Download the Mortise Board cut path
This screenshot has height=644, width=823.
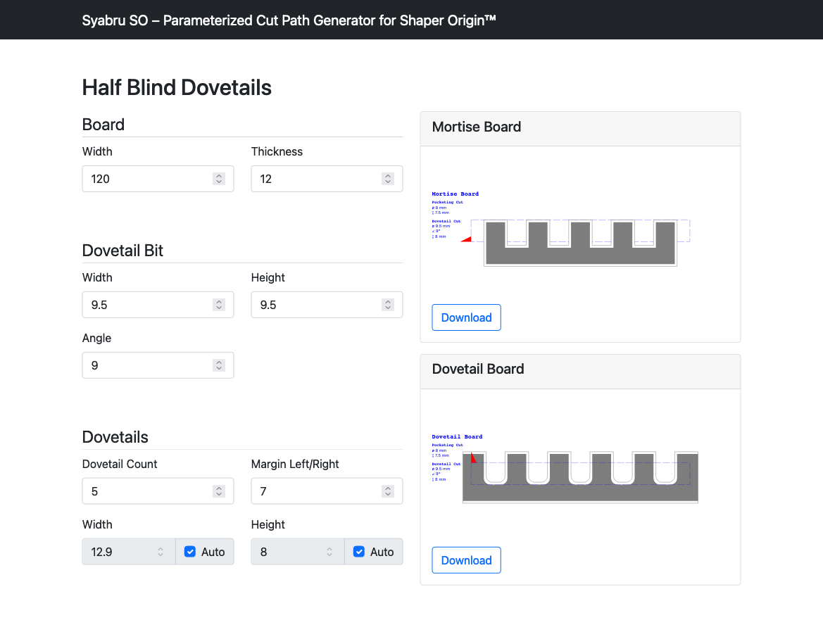466,317
